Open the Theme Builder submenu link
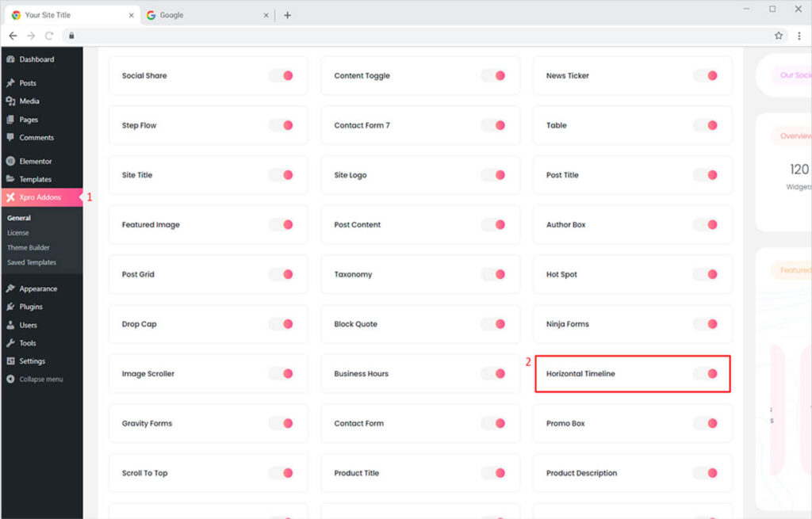This screenshot has height=519, width=812. tap(29, 248)
